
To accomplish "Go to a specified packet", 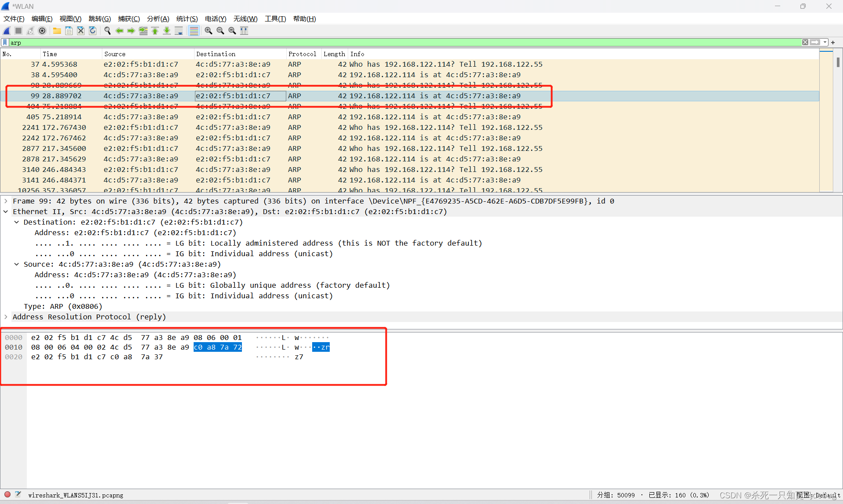I will 143,31.
